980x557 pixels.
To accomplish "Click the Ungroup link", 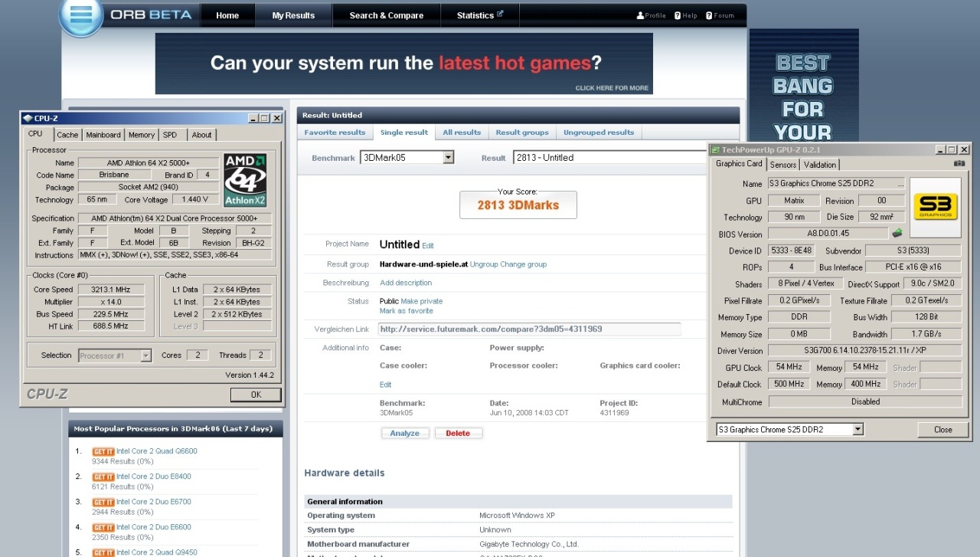I will [484, 264].
